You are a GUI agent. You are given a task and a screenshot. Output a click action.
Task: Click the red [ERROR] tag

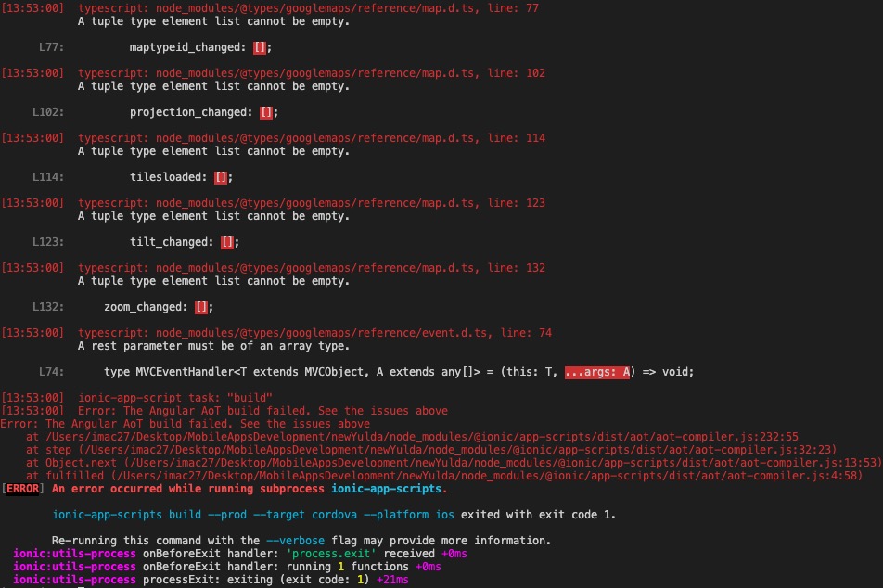tap(22, 489)
